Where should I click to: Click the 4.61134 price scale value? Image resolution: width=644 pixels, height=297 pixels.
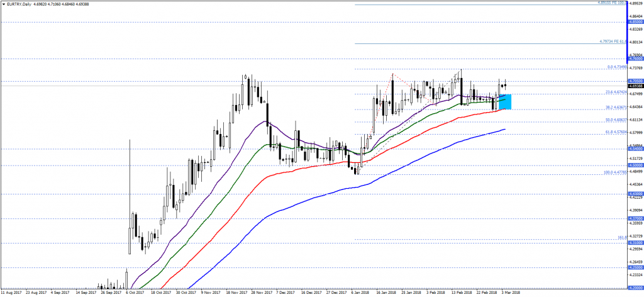point(636,121)
